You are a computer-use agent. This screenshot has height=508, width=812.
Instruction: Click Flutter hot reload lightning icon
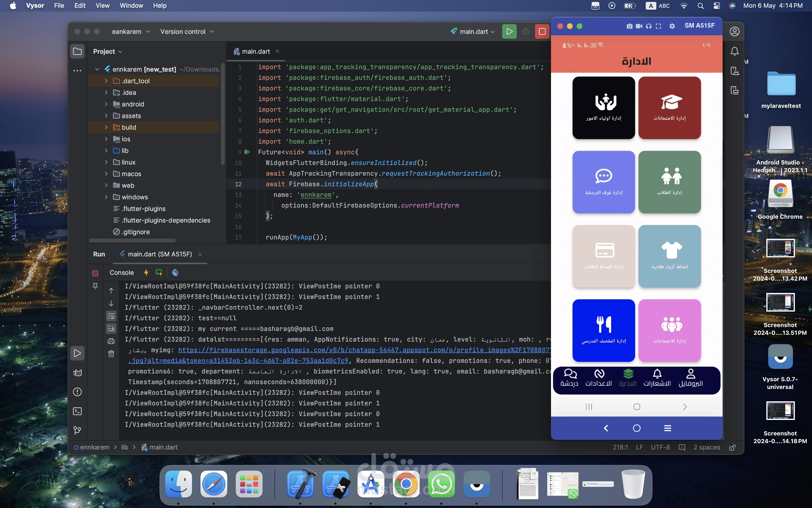pyautogui.click(x=146, y=272)
